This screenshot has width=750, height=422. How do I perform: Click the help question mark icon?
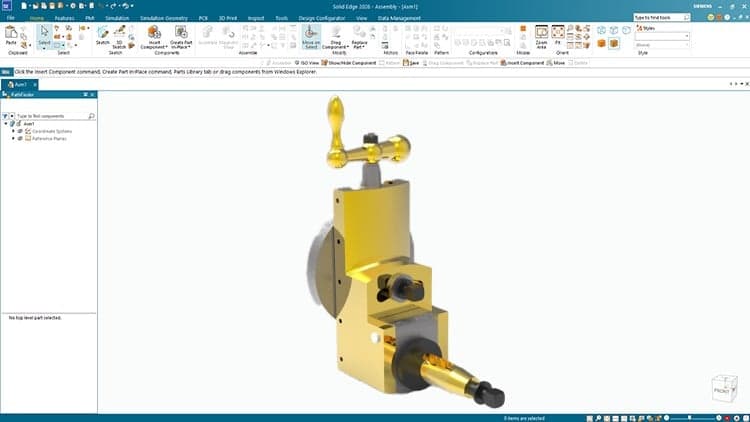point(727,17)
